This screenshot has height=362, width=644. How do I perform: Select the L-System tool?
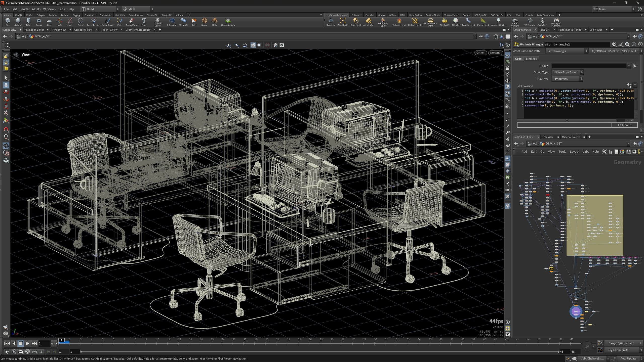click(x=172, y=22)
